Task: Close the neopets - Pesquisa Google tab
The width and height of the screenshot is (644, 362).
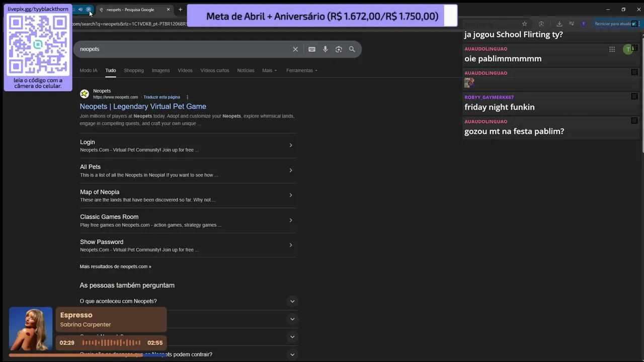Action: [168, 10]
